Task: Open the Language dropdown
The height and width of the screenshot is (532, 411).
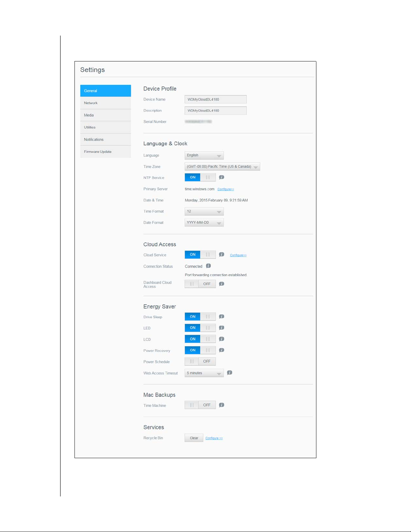Action: 204,155
